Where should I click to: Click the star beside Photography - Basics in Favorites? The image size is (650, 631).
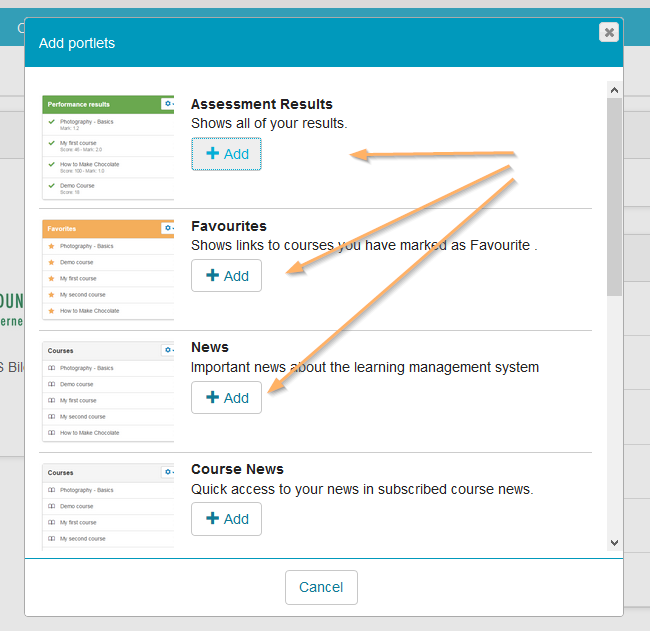pos(51,246)
